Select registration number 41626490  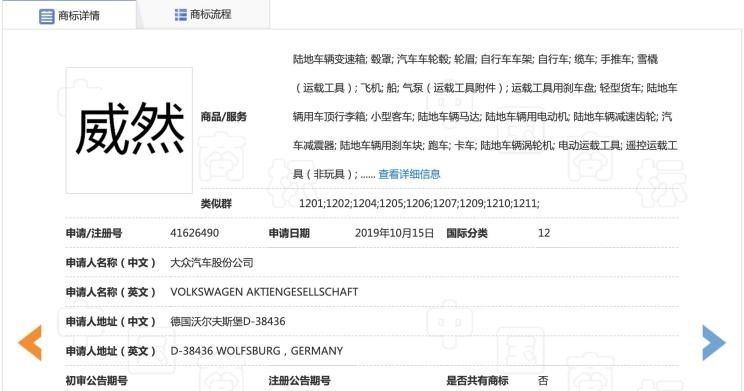(195, 233)
